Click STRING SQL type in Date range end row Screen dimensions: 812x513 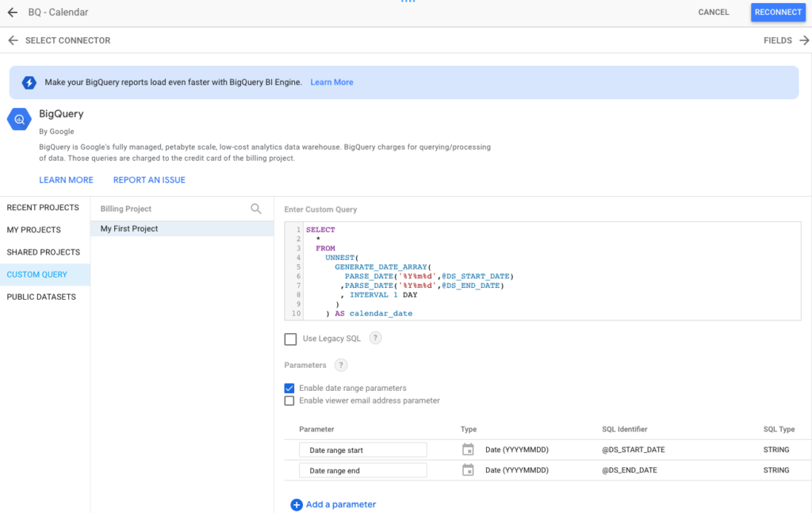point(776,470)
